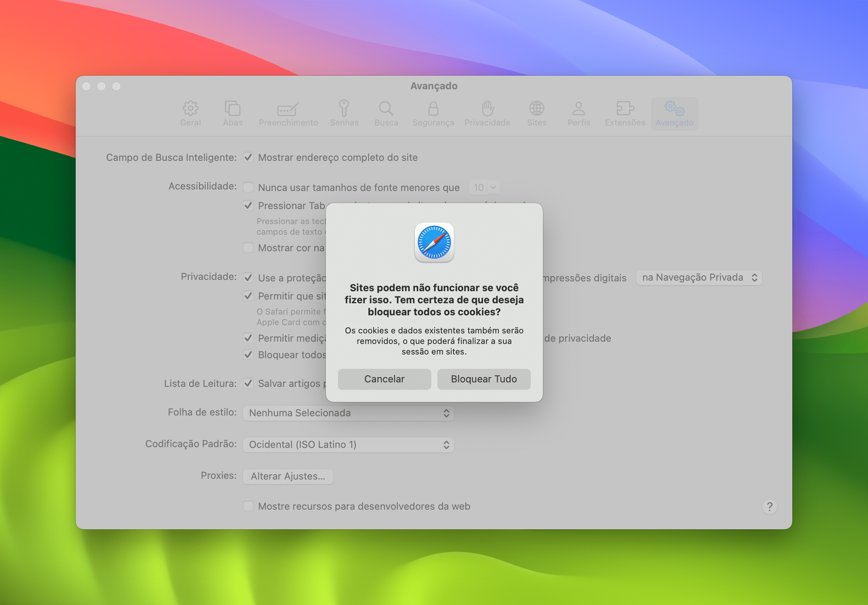Viewport: 868px width, 605px height.
Task: Click the Safari compass icon in dialog
Action: 434,242
